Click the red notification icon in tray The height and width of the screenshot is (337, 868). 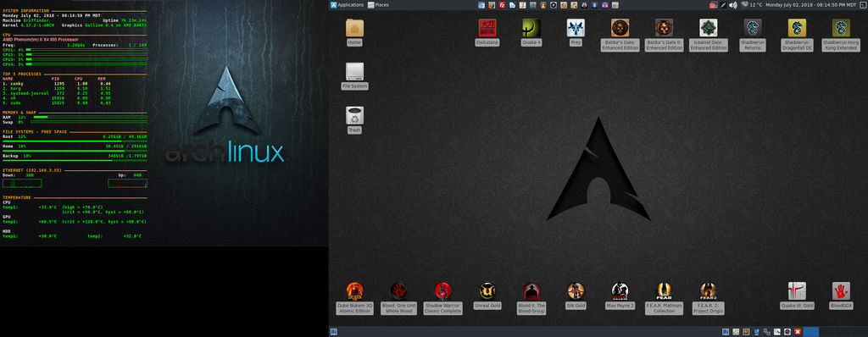pyautogui.click(x=714, y=5)
